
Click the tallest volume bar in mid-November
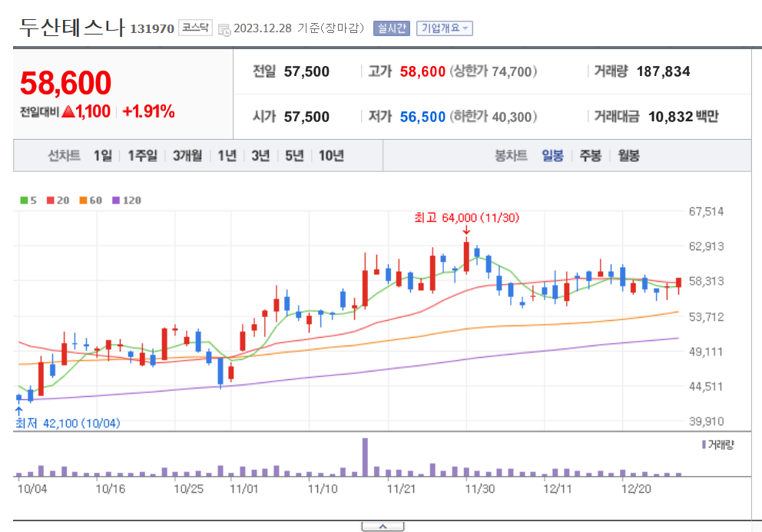coord(365,457)
